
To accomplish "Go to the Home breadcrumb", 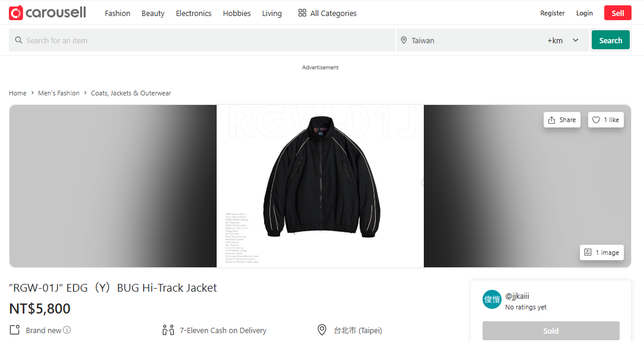I will pyautogui.click(x=18, y=93).
